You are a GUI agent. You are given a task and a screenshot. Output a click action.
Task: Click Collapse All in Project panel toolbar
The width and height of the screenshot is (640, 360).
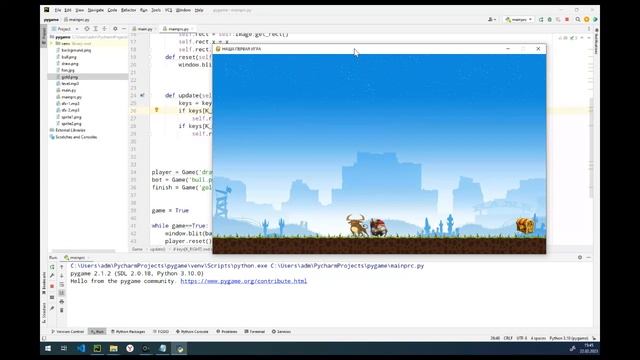104,29
